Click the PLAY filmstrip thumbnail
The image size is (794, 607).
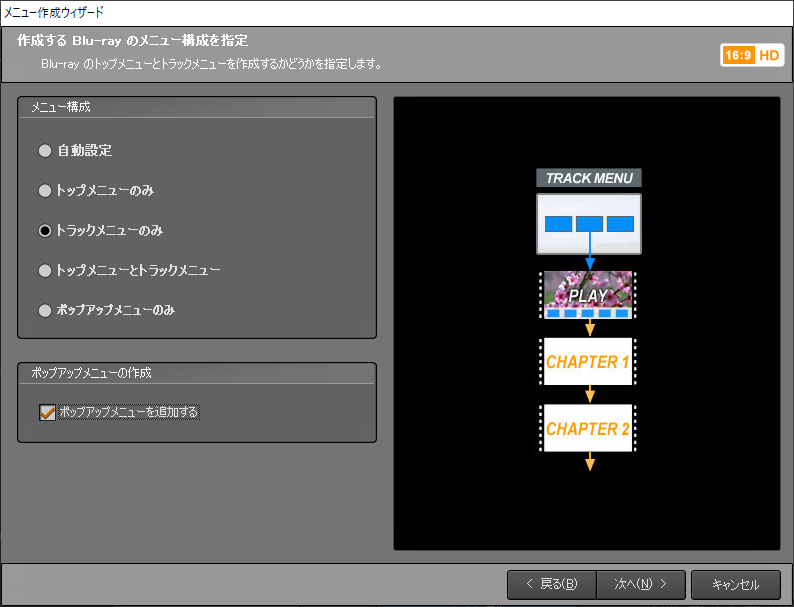tap(588, 295)
